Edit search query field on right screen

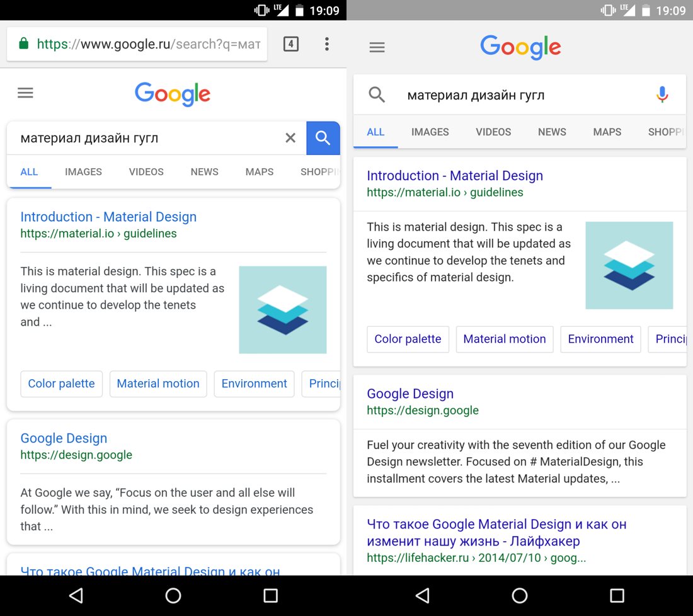pos(520,96)
